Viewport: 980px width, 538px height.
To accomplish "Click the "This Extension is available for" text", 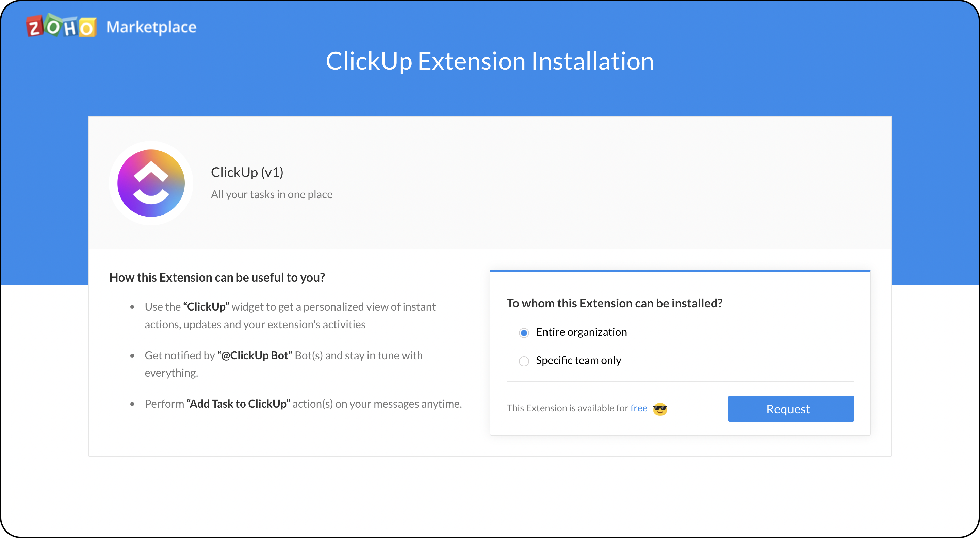I will click(x=568, y=408).
